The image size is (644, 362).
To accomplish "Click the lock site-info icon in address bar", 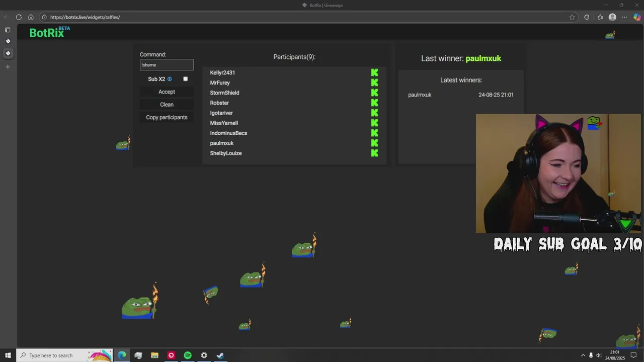I will coord(44,17).
